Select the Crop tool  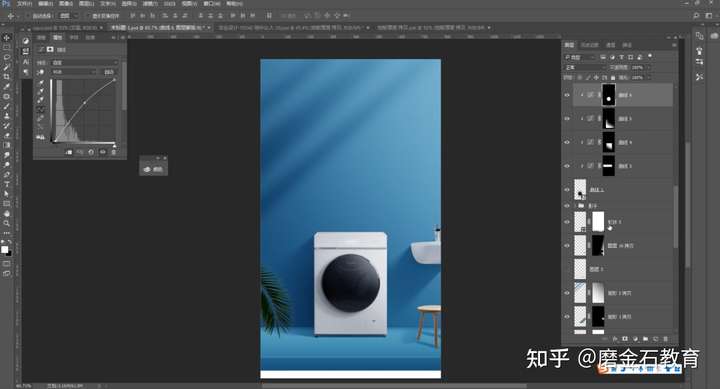pos(6,76)
